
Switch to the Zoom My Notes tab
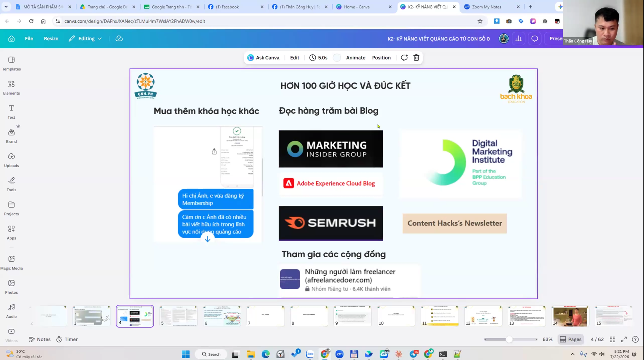point(492,7)
